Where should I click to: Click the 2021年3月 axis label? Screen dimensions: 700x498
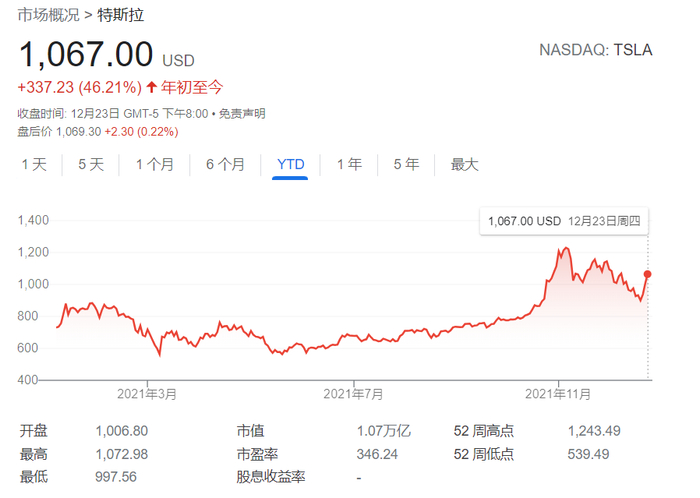146,394
